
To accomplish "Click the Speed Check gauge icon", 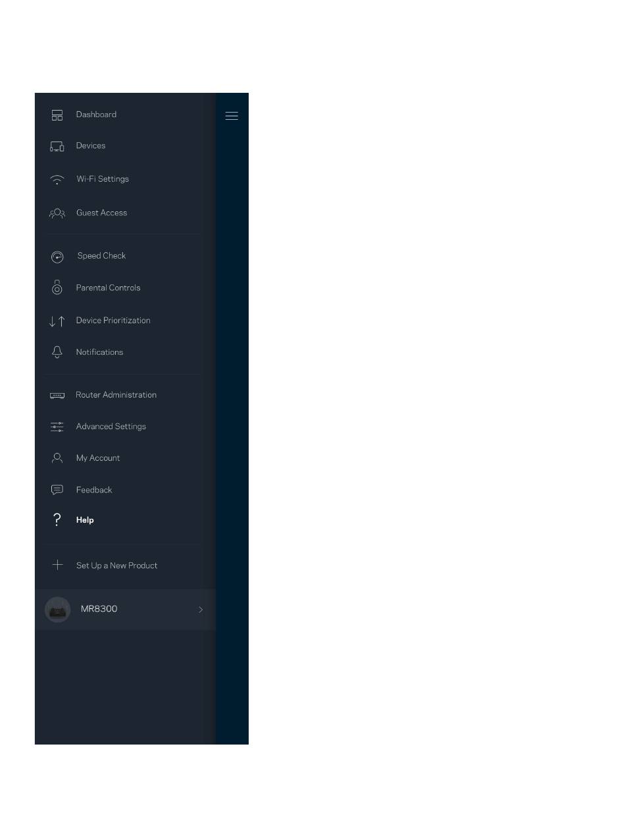I will [x=57, y=257].
